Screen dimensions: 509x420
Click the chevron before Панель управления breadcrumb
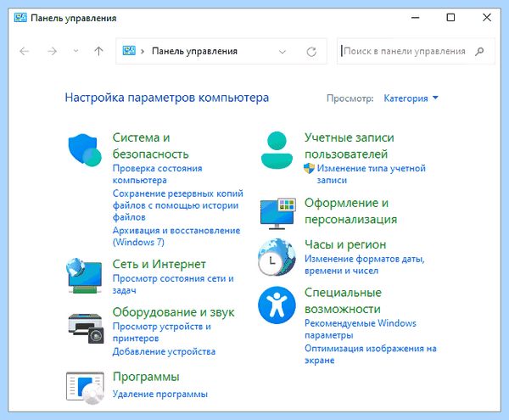[x=143, y=51]
